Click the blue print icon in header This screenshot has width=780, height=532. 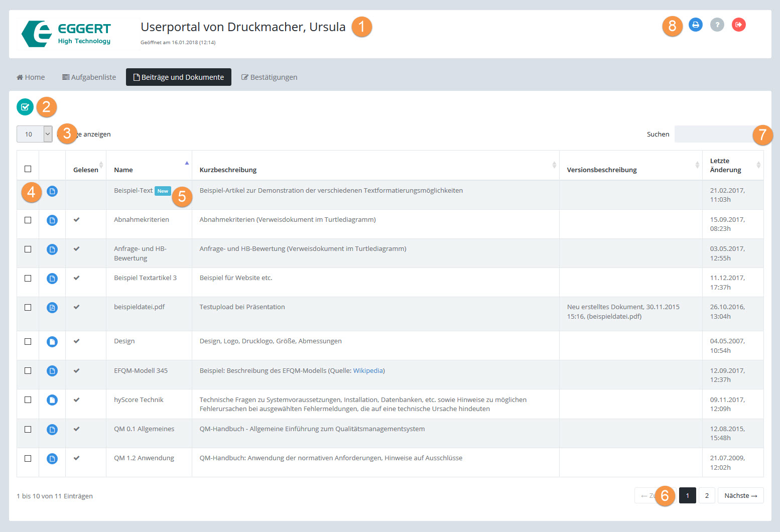click(695, 25)
